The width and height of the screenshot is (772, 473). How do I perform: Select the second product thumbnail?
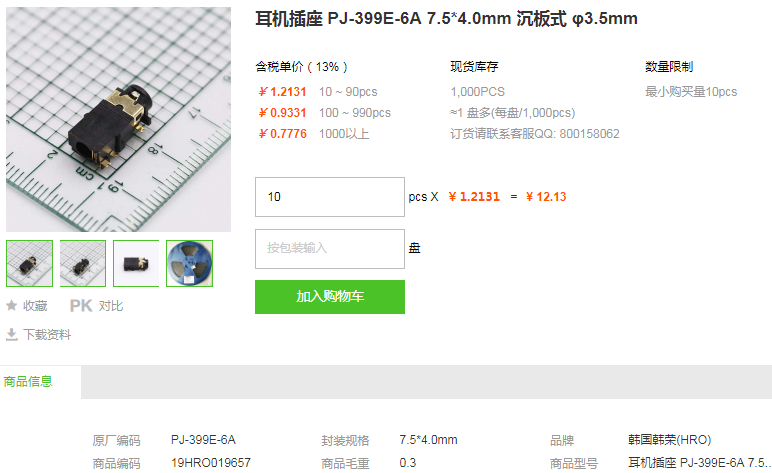(83, 263)
